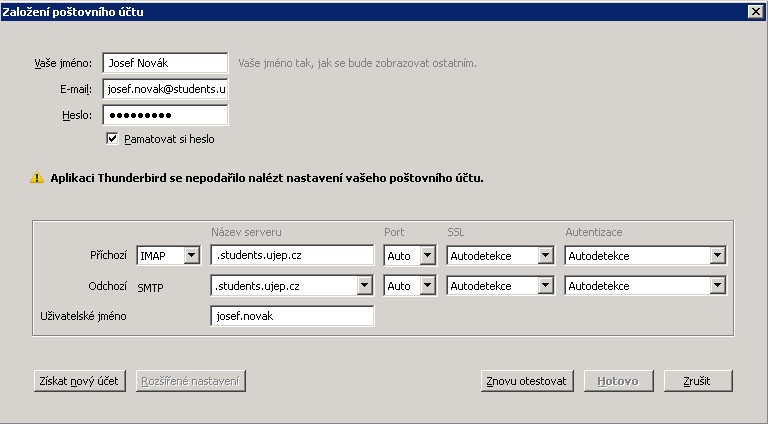Click the Vaše jméno input field

pos(165,63)
